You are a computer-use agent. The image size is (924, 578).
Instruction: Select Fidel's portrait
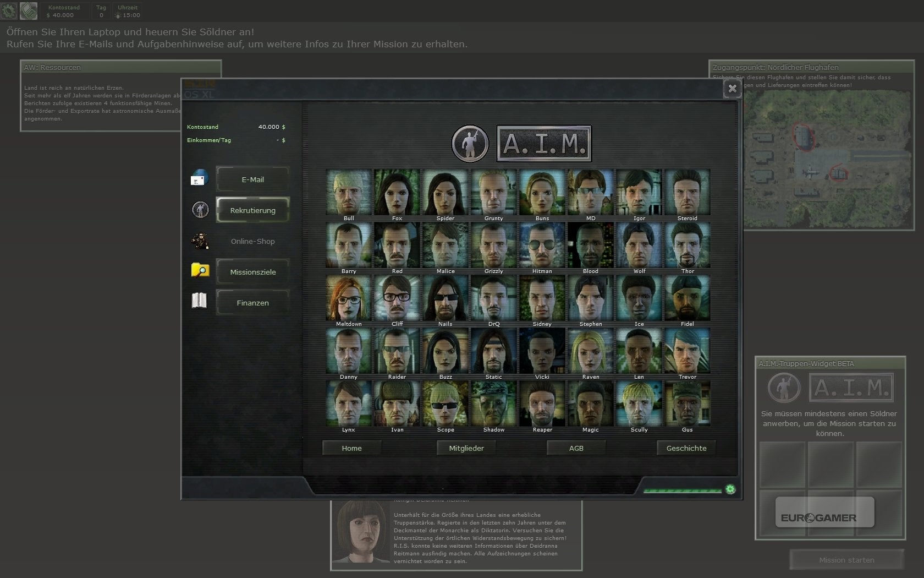[x=687, y=298]
